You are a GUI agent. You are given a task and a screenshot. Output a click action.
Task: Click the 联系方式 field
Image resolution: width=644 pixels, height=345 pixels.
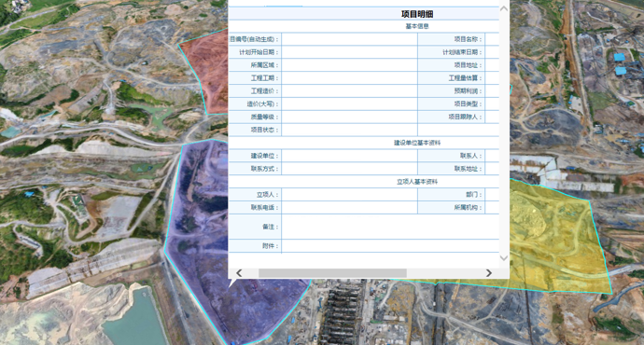tap(349, 169)
